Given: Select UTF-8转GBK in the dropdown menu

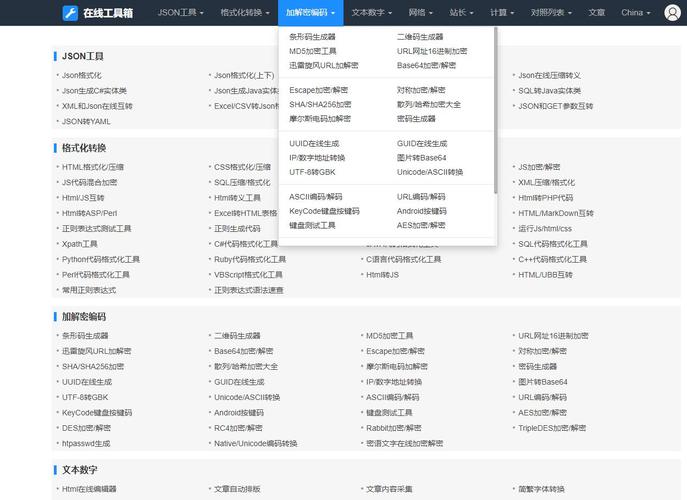Looking at the screenshot, I should (x=312, y=172).
